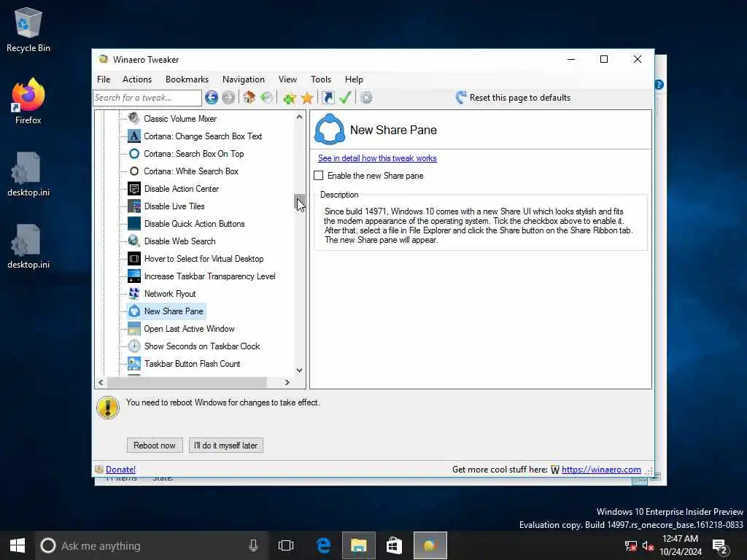Click I'll do it myself later
Screen dimensions: 747x560
point(226,446)
